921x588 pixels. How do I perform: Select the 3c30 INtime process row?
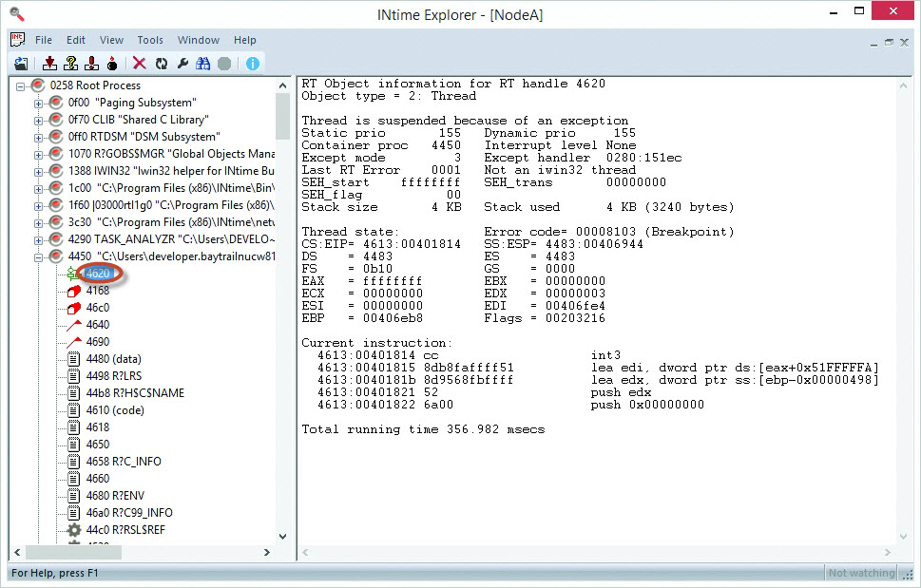171,222
